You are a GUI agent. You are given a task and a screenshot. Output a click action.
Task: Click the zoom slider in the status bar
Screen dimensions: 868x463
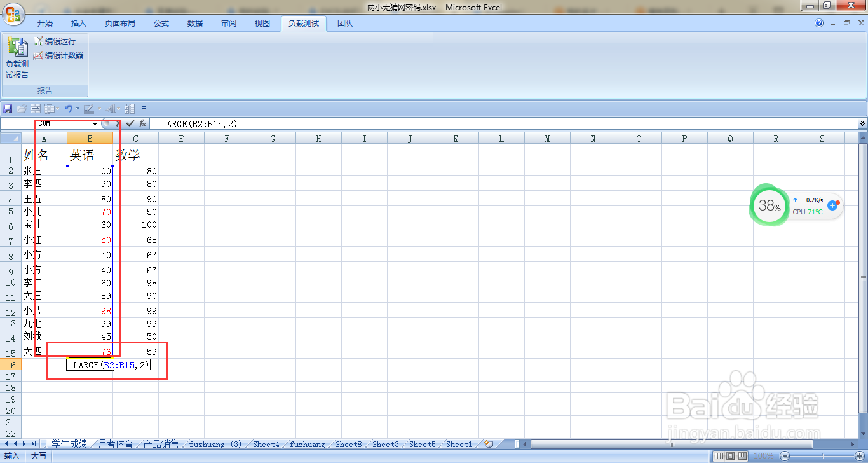pyautogui.click(x=822, y=456)
